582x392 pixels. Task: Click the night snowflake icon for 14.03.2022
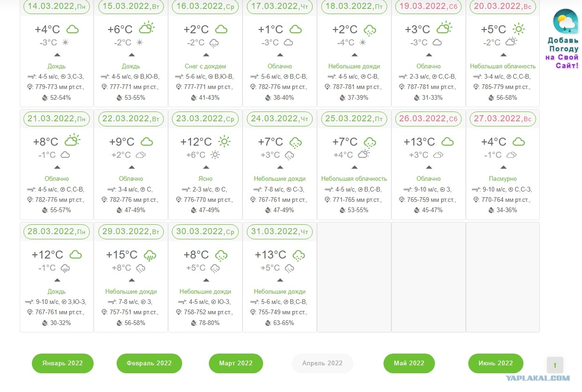coord(66,43)
